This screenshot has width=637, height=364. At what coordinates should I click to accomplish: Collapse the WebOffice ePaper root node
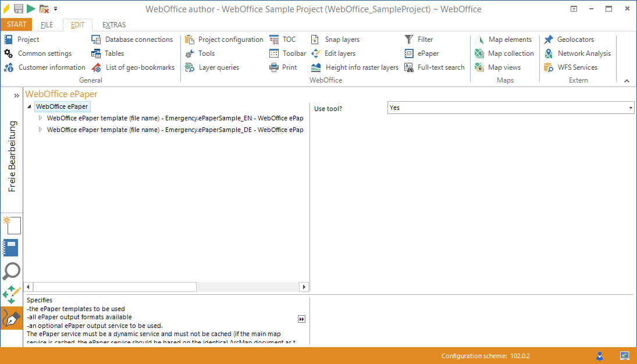tap(28, 106)
